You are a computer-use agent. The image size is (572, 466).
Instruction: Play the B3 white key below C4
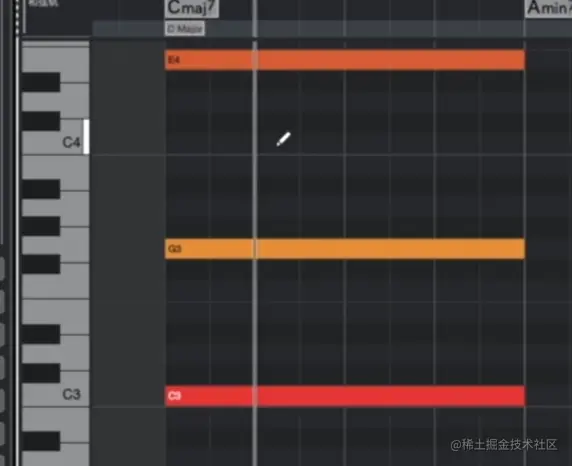click(75, 173)
